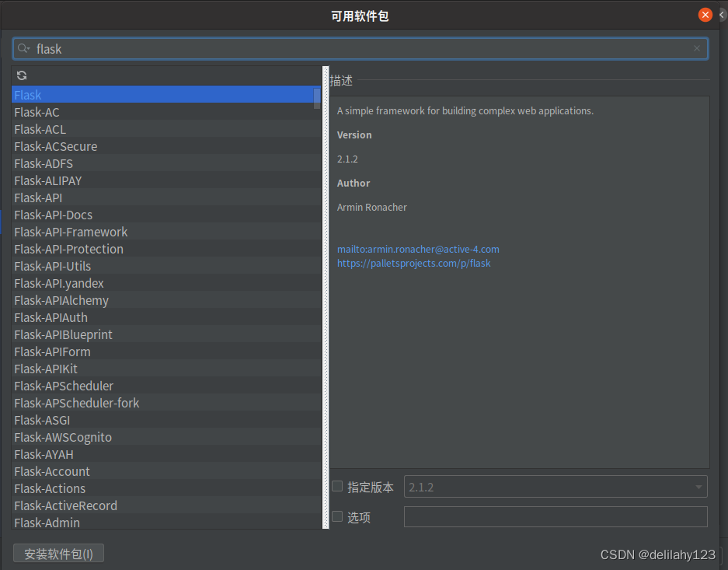The image size is (728, 570).
Task: Select the Flask-AYAH package
Action: (166, 454)
